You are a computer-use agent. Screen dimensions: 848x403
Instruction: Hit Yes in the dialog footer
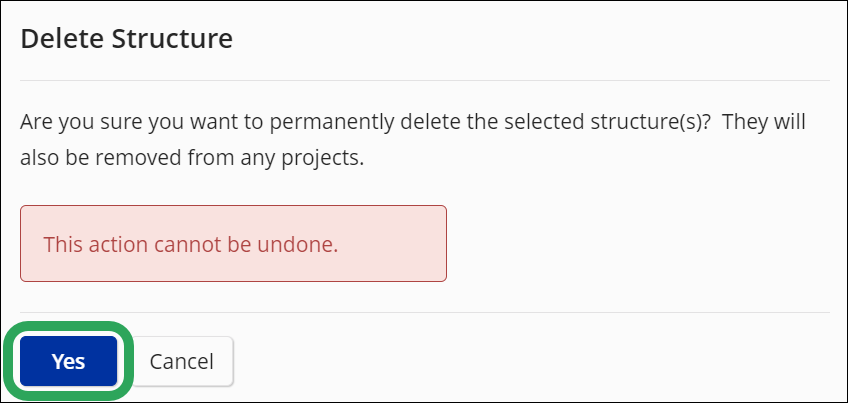coord(68,361)
